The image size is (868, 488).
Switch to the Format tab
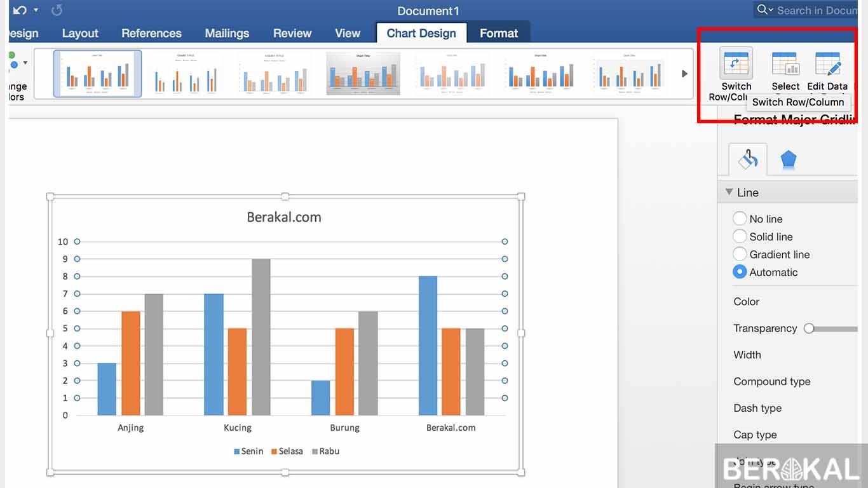499,33
